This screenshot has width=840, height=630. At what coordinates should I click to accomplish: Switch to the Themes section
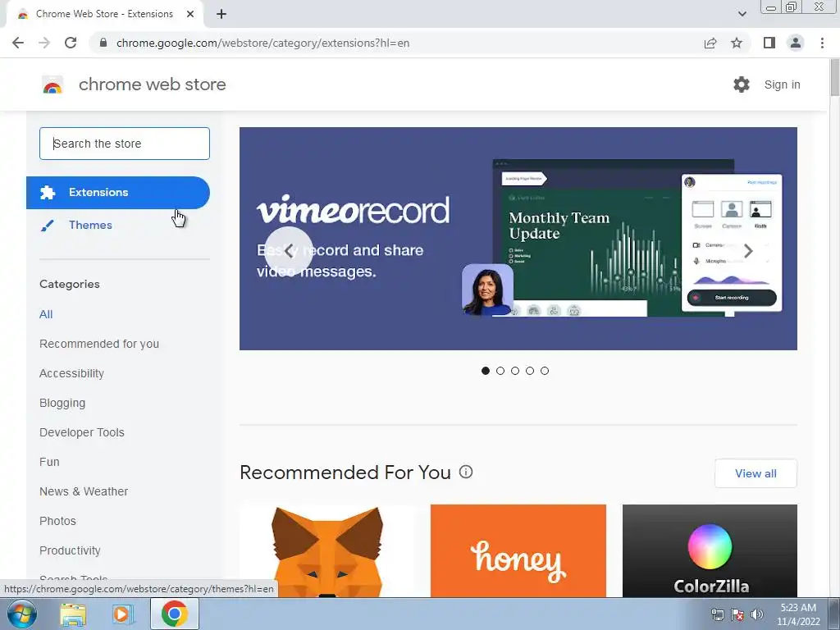(x=90, y=225)
